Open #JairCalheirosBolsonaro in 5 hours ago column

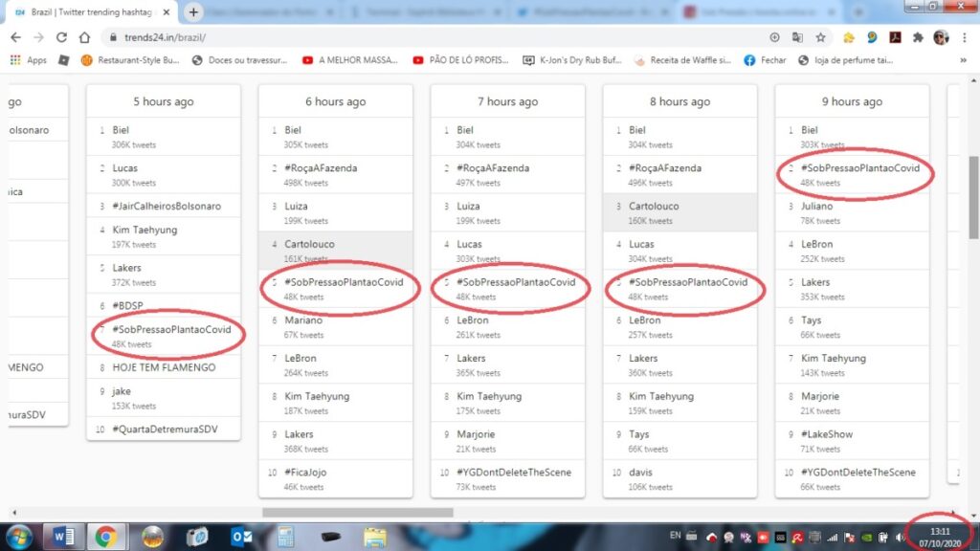pos(167,207)
